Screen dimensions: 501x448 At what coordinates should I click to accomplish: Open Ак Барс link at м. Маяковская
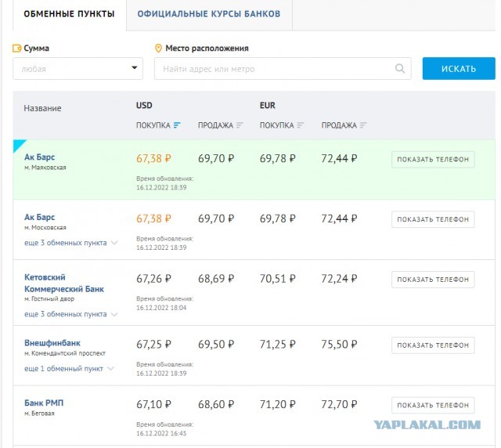point(40,157)
